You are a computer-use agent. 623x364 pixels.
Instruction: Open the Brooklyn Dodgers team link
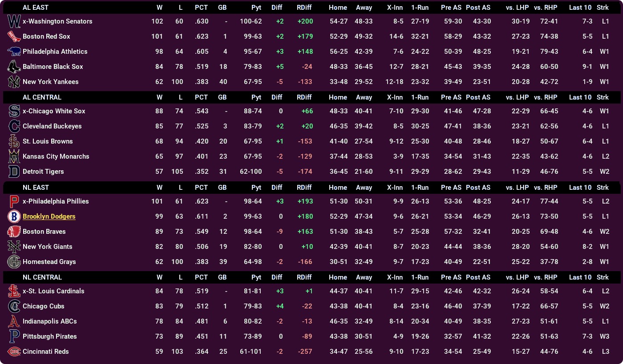tap(49, 216)
